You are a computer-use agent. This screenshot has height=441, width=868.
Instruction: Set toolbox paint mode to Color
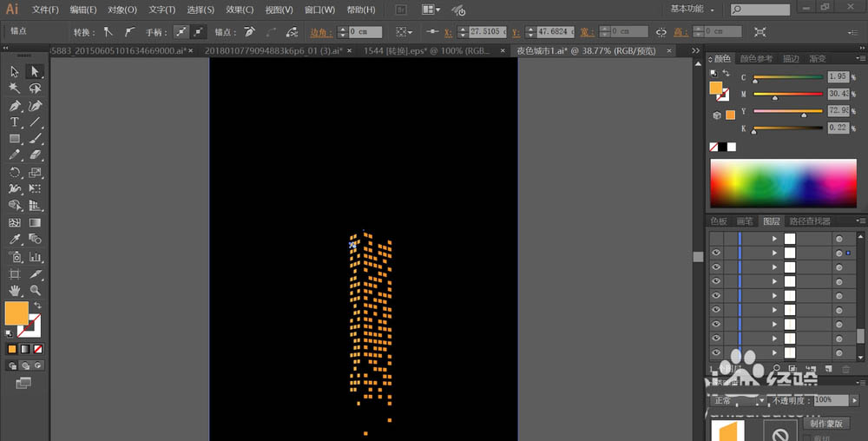[x=12, y=349]
